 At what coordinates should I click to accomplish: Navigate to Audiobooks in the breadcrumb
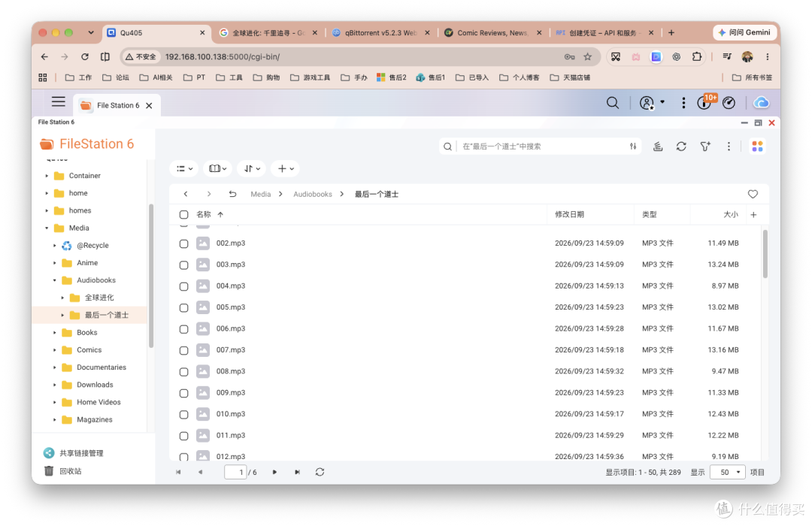click(313, 194)
